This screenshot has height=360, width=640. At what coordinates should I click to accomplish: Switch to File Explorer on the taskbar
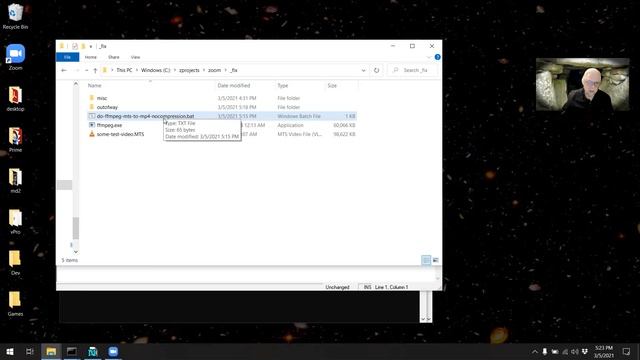point(51,351)
